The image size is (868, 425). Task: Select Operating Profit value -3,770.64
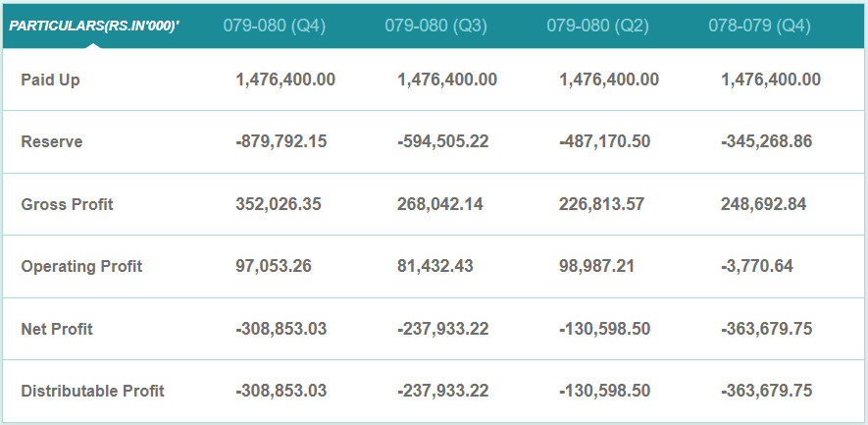pyautogui.click(x=757, y=266)
